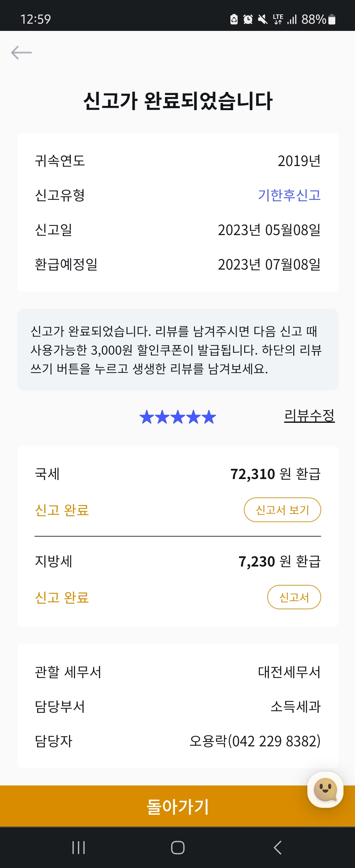
Task: Tap the Android recent apps icon
Action: point(79,847)
